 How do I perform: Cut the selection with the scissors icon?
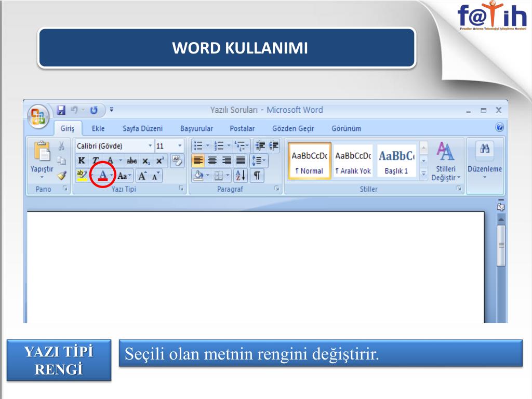coord(61,146)
